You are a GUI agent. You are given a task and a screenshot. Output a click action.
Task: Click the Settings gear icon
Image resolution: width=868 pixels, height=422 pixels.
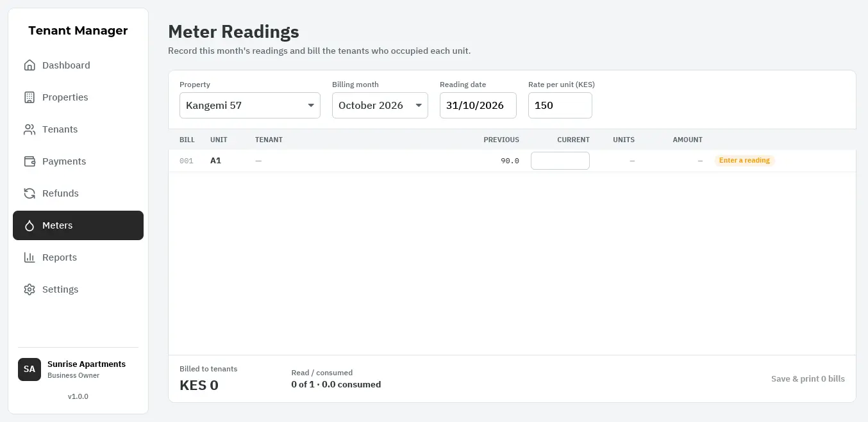[29, 289]
